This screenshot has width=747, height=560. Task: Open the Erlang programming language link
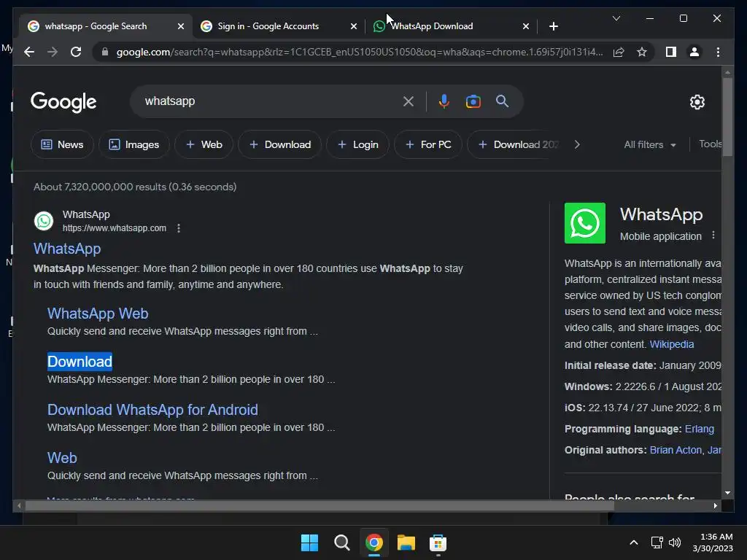(700, 429)
